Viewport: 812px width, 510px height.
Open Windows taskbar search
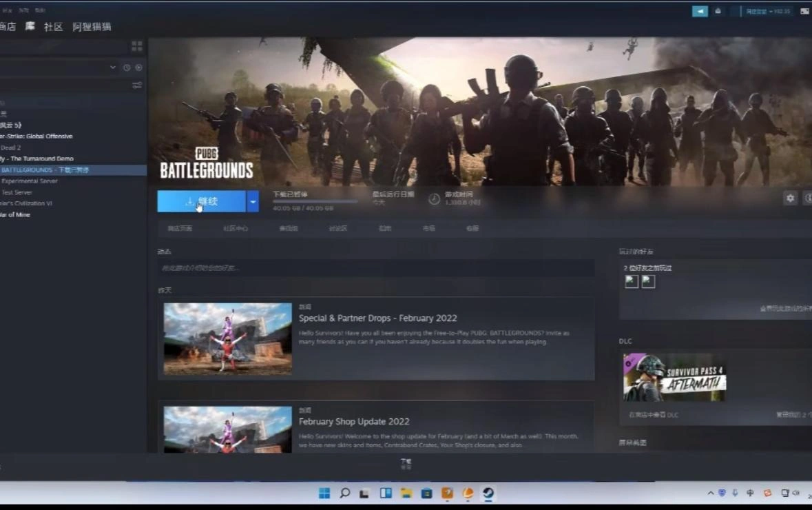345,493
